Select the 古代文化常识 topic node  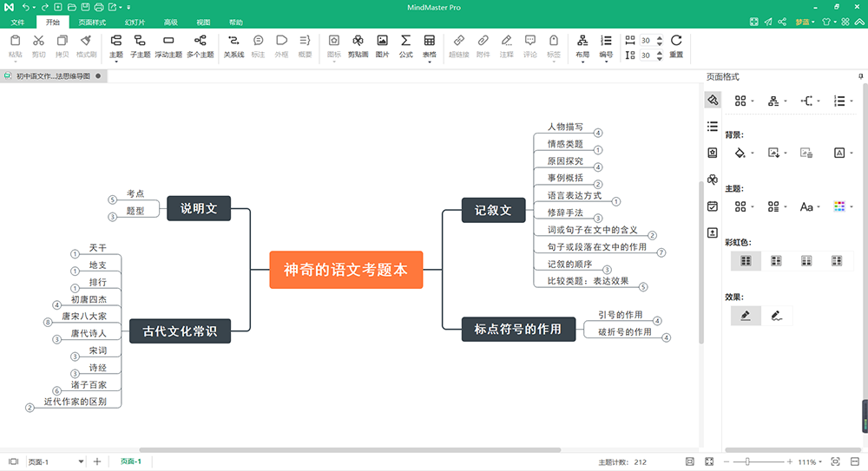(x=180, y=331)
